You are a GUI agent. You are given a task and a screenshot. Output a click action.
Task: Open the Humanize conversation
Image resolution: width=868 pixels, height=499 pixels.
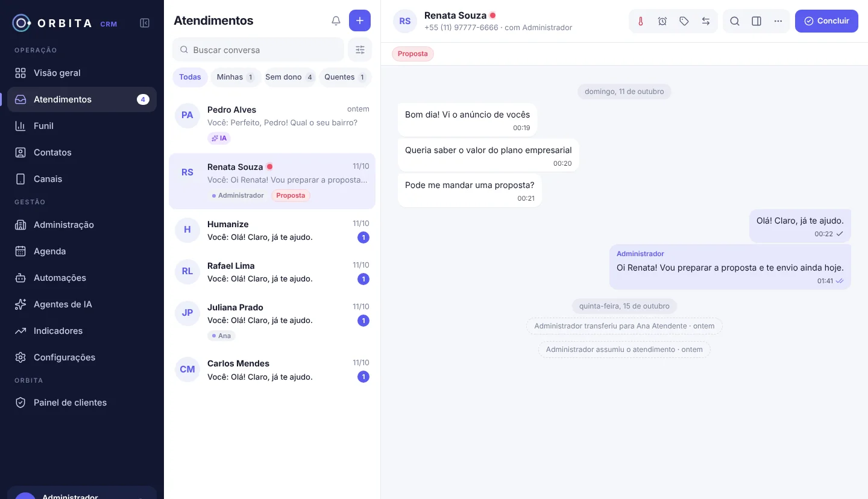272,230
